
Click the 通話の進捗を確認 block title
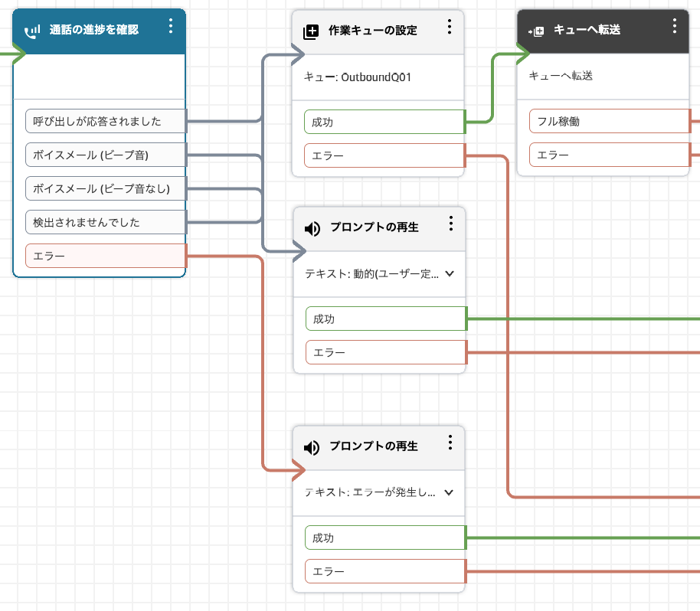click(x=93, y=29)
